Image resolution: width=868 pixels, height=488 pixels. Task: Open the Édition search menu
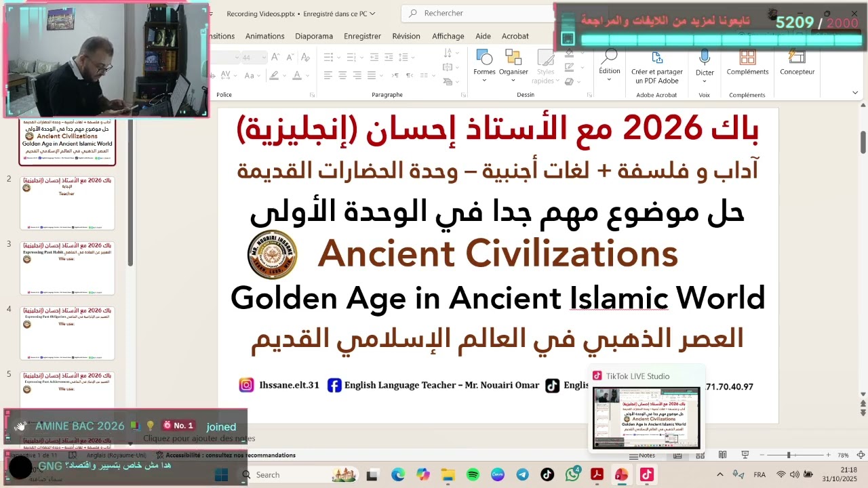[609, 66]
